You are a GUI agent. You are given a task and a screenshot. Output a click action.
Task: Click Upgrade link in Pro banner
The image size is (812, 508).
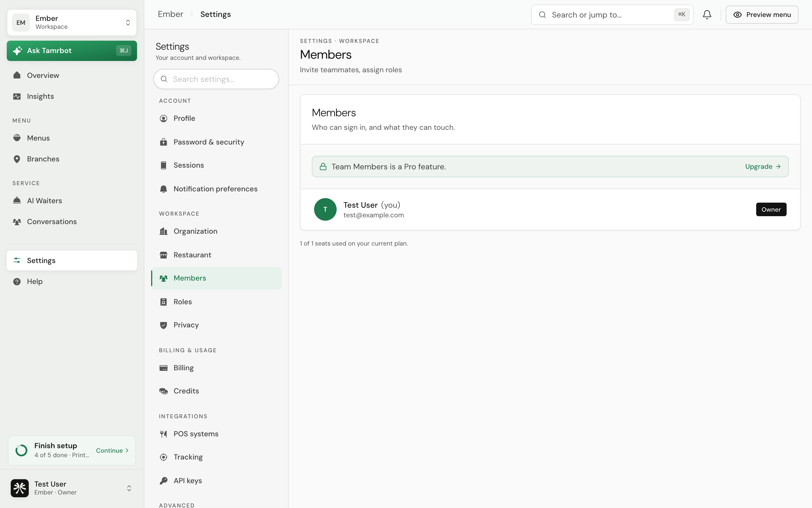pyautogui.click(x=763, y=167)
